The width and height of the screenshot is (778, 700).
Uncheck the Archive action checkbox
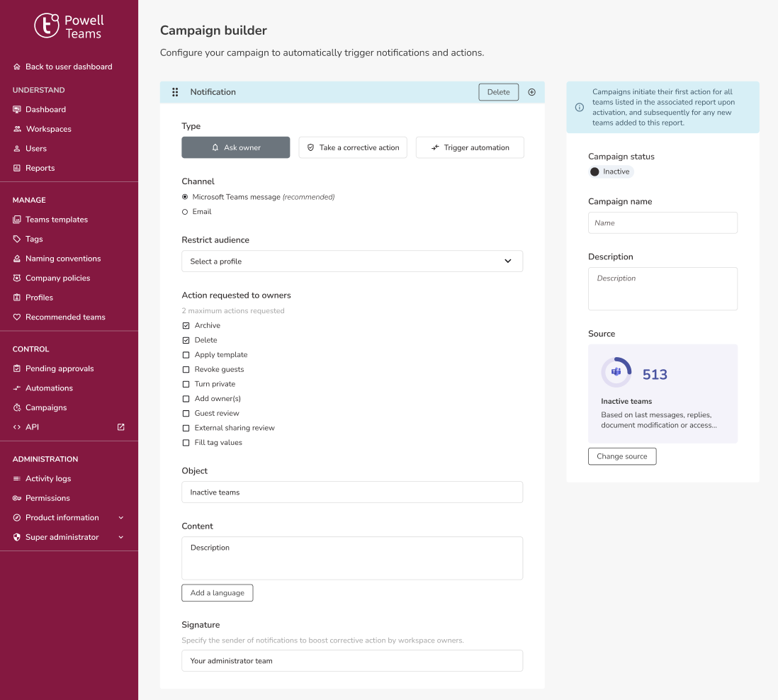click(186, 325)
